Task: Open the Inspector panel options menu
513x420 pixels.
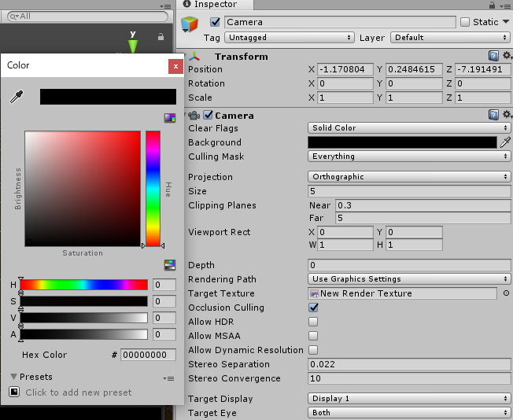Action: pyautogui.click(x=505, y=6)
